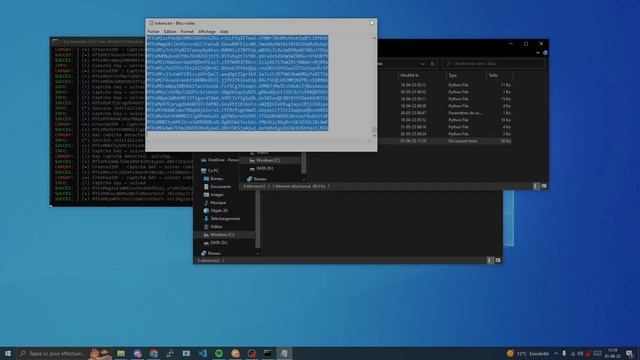Open the Format menu in Notepad
Screen dimensions: 640x360
(187, 31)
